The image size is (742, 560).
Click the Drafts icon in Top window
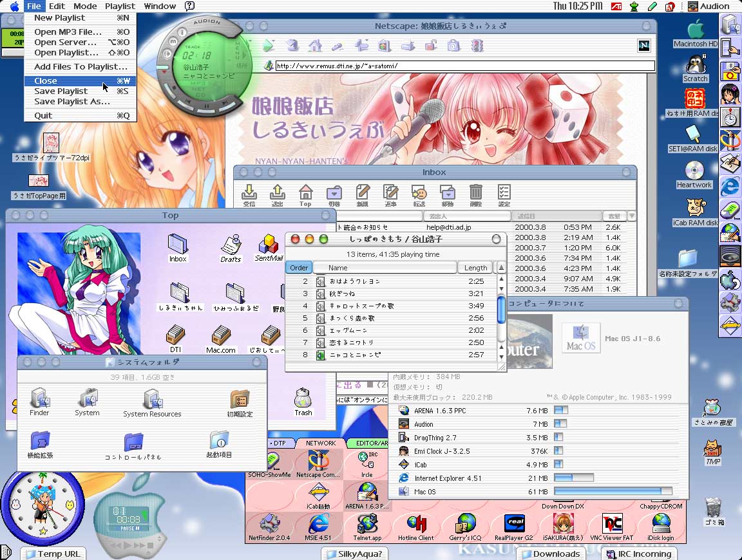tap(231, 245)
